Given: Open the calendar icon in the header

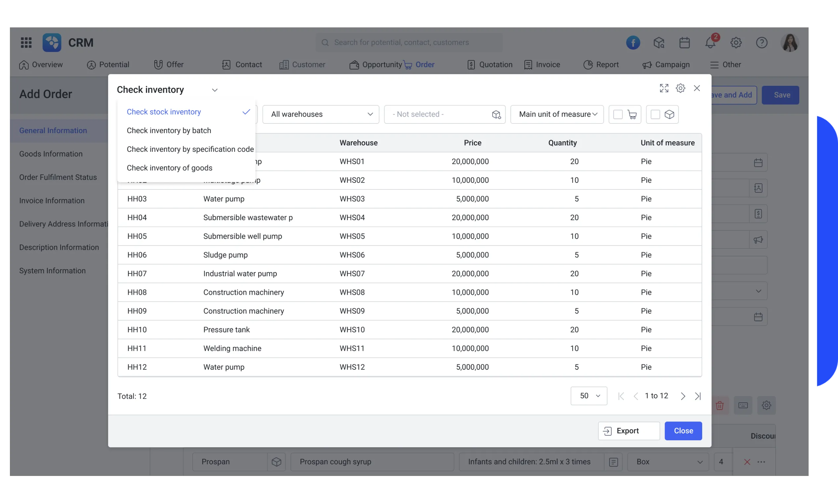Looking at the screenshot, I should pos(684,43).
